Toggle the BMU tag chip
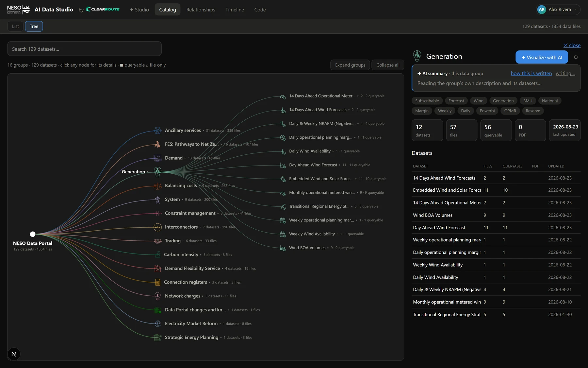Image resolution: width=588 pixels, height=368 pixels. (528, 101)
